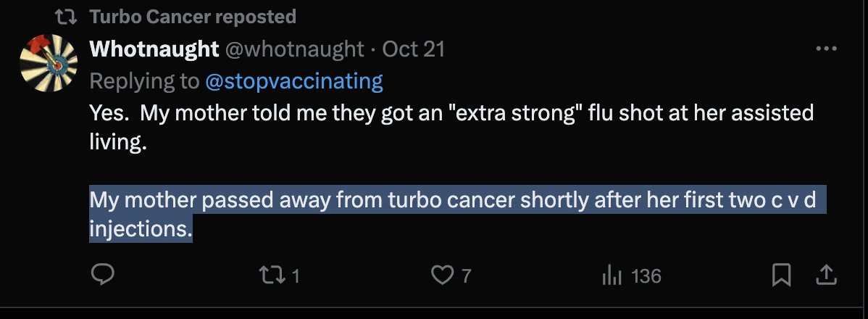Like the post with the heart icon
The height and width of the screenshot is (319, 868).
coord(441,275)
